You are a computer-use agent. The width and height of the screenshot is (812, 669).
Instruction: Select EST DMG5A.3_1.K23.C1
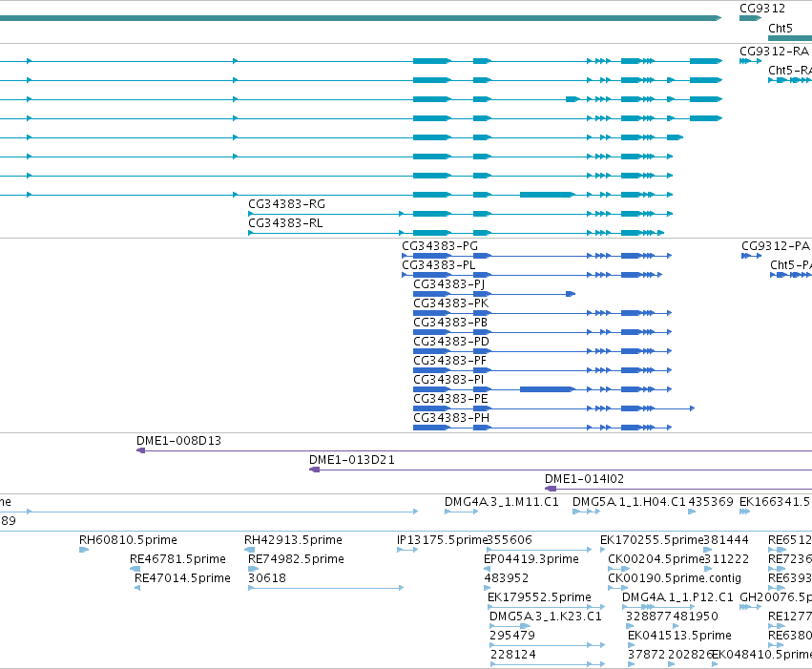click(x=546, y=617)
